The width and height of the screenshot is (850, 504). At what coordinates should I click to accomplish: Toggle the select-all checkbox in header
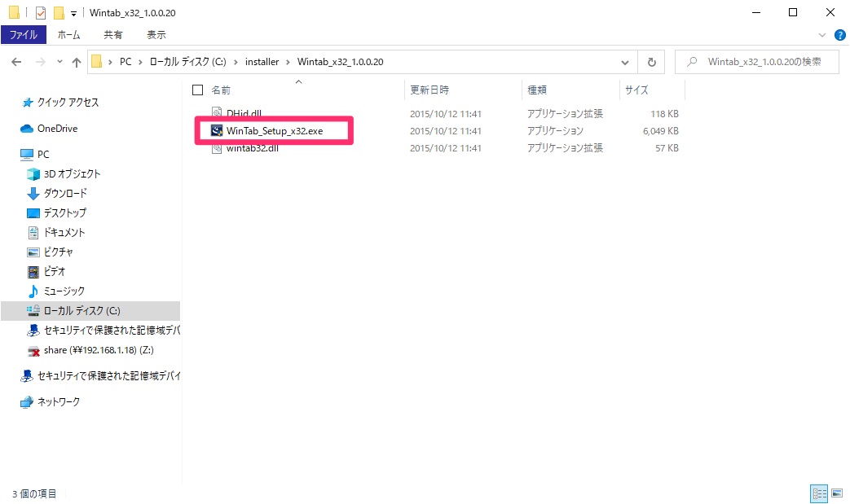click(197, 90)
